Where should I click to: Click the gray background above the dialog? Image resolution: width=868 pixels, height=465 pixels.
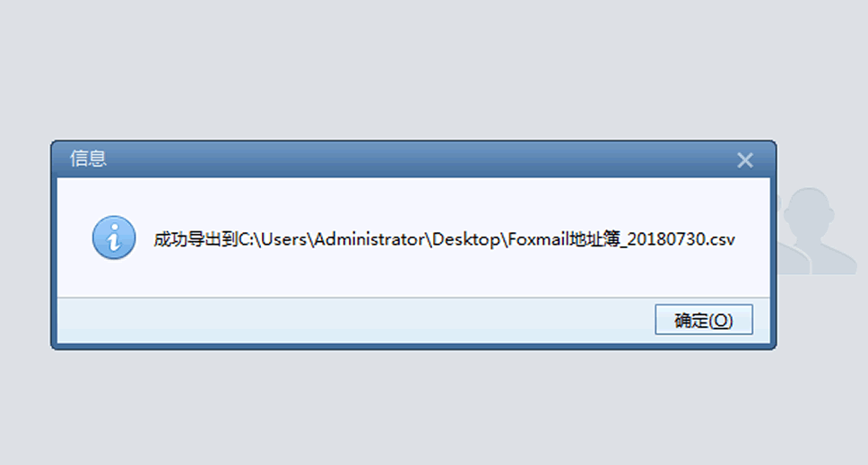click(412, 72)
